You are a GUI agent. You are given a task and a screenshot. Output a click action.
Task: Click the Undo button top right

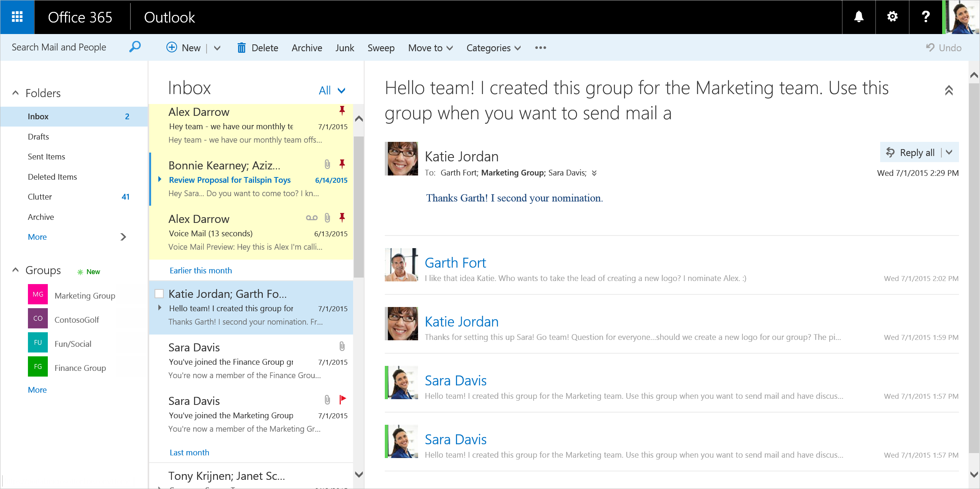point(944,47)
